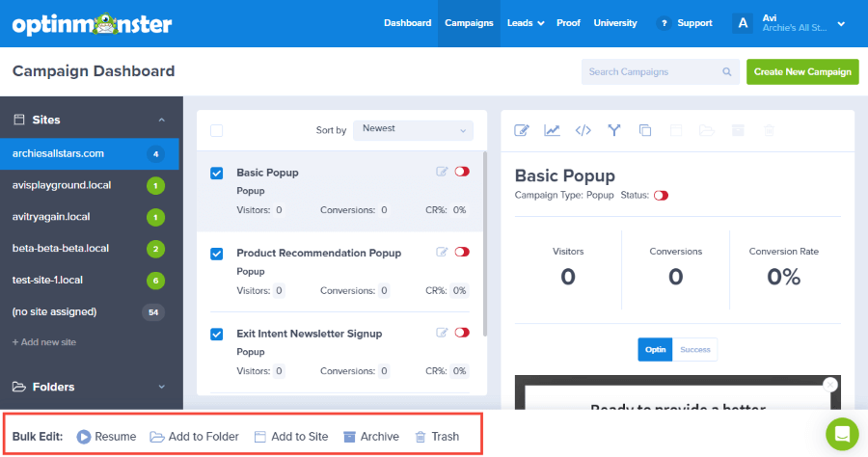The height and width of the screenshot is (457, 868).
Task: Open analytics chart icon in detail toolbar
Action: coord(552,130)
